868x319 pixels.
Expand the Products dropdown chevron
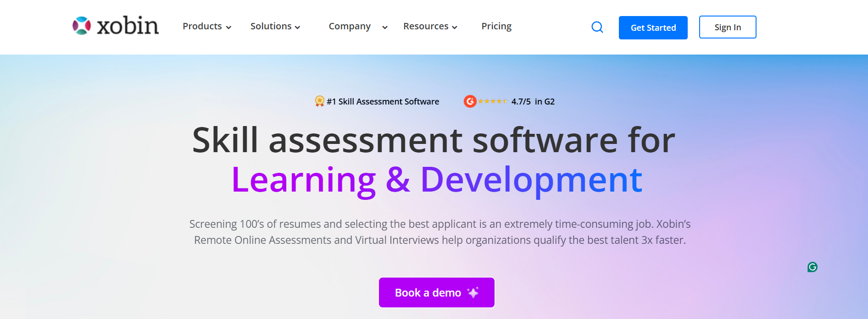pyautogui.click(x=228, y=27)
